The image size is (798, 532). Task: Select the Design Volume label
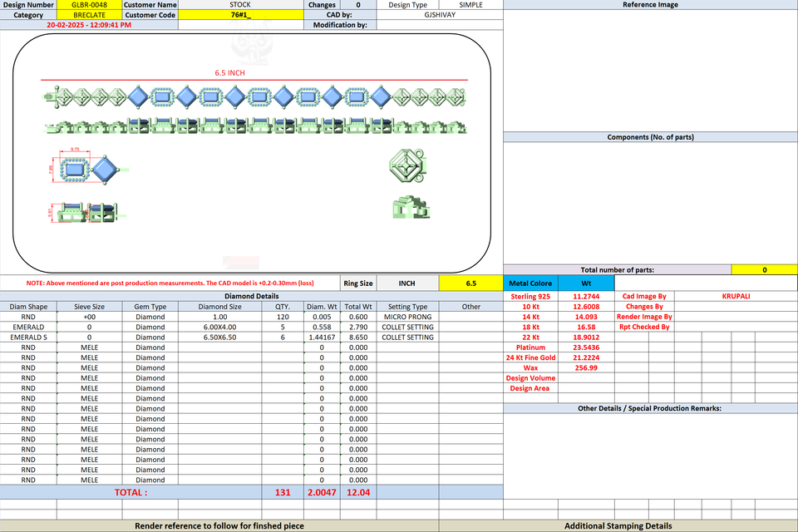click(530, 377)
